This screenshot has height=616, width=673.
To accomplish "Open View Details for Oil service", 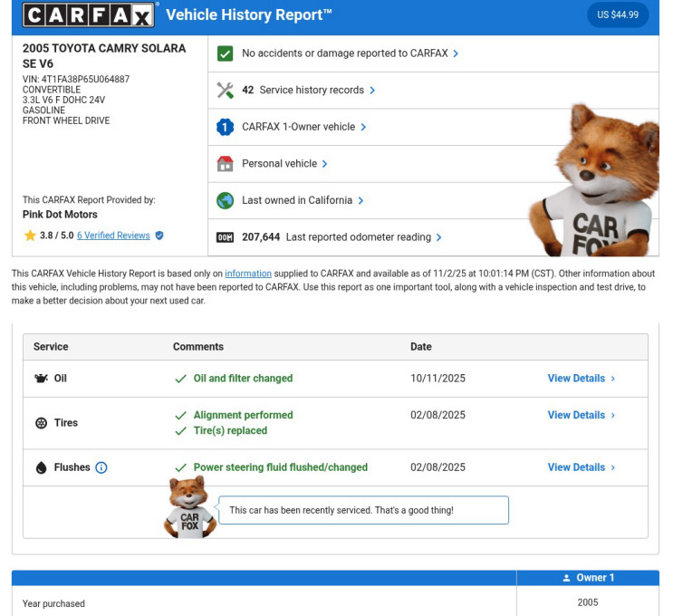I will click(x=581, y=379).
